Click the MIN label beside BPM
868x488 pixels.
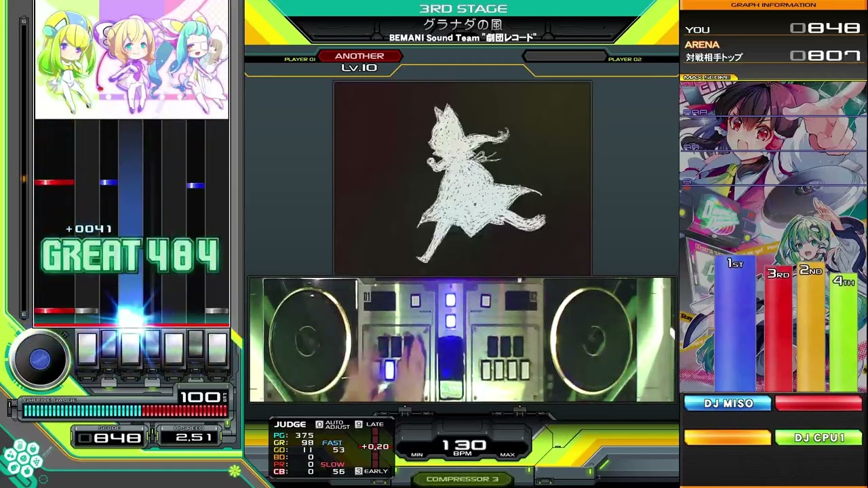pos(417,455)
